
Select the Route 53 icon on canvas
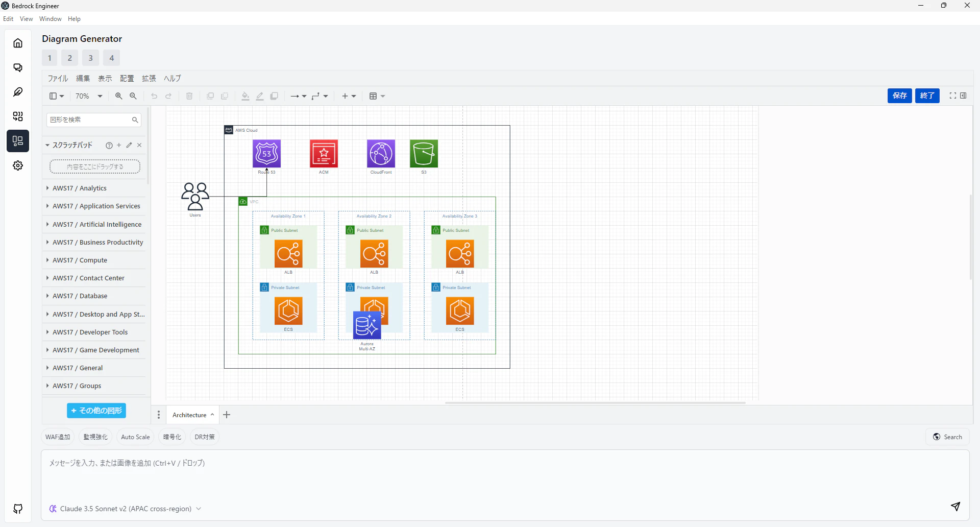tap(267, 154)
